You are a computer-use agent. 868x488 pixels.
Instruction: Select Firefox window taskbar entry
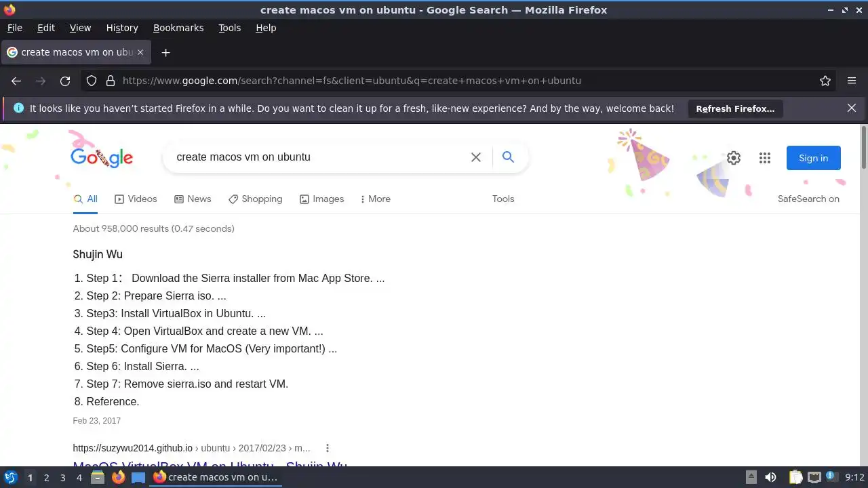(216, 477)
